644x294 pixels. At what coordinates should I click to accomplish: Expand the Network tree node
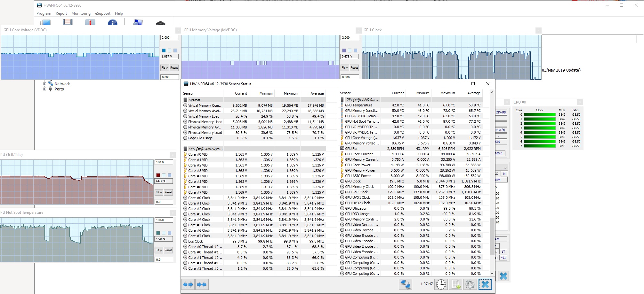pyautogui.click(x=45, y=84)
